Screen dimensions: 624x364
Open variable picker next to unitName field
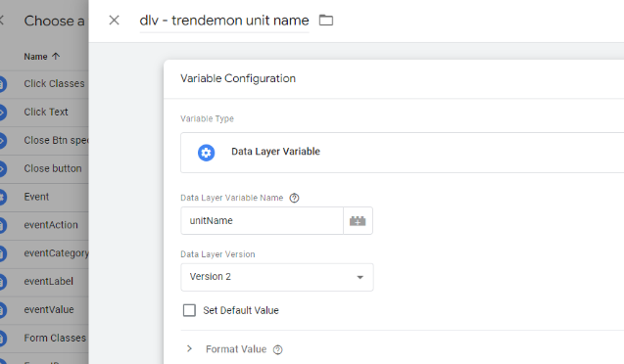358,220
